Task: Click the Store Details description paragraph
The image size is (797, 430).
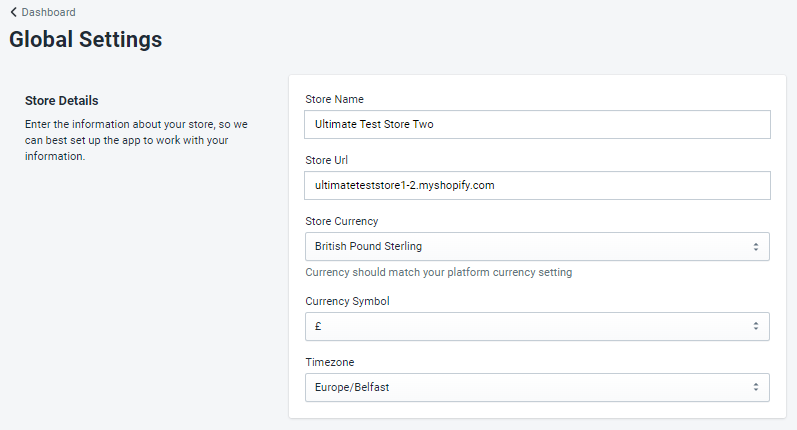Action: click(135, 140)
